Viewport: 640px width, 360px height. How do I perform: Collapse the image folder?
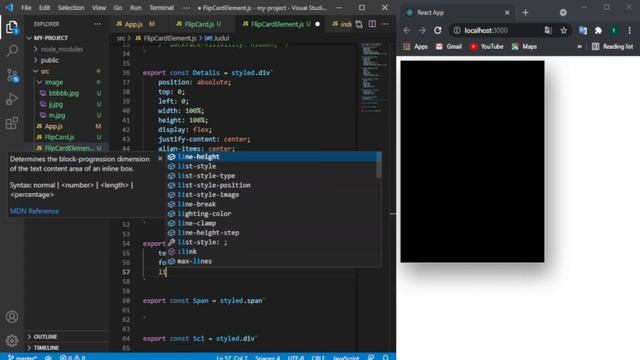coord(53,82)
